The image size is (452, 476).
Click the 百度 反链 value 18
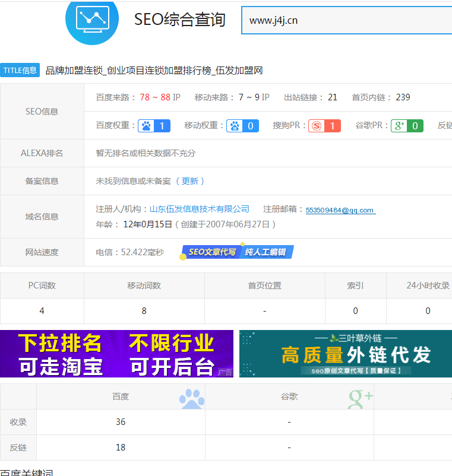[121, 447]
